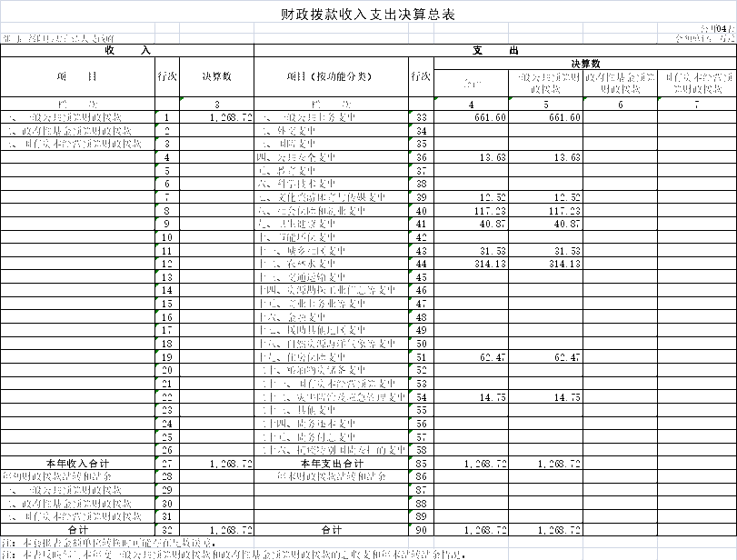Select the 决算数 header above columns 4-7
Viewport: 737px width, 560px height.
click(585, 63)
